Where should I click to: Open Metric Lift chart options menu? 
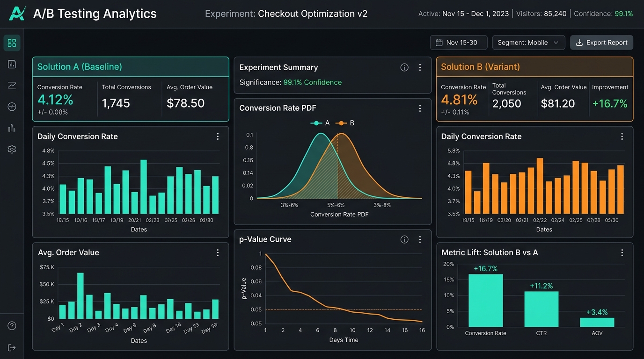pyautogui.click(x=622, y=252)
